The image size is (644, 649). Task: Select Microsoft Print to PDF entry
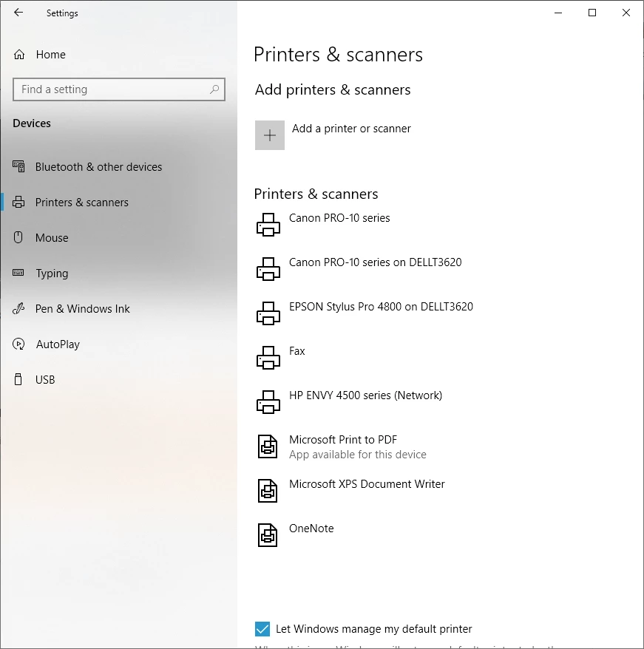pos(343,440)
